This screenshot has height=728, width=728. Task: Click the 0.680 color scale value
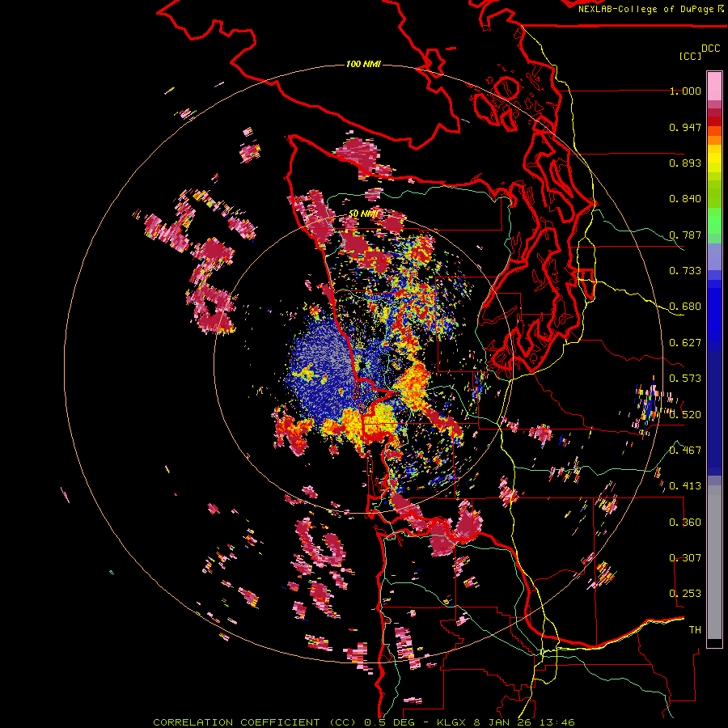point(685,307)
